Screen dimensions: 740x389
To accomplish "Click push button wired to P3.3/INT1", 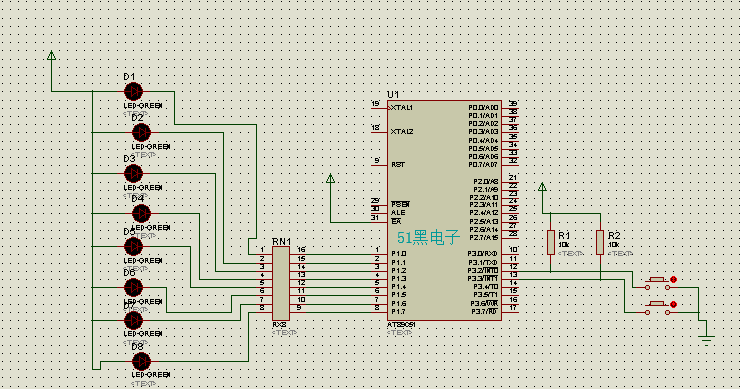I will [657, 308].
